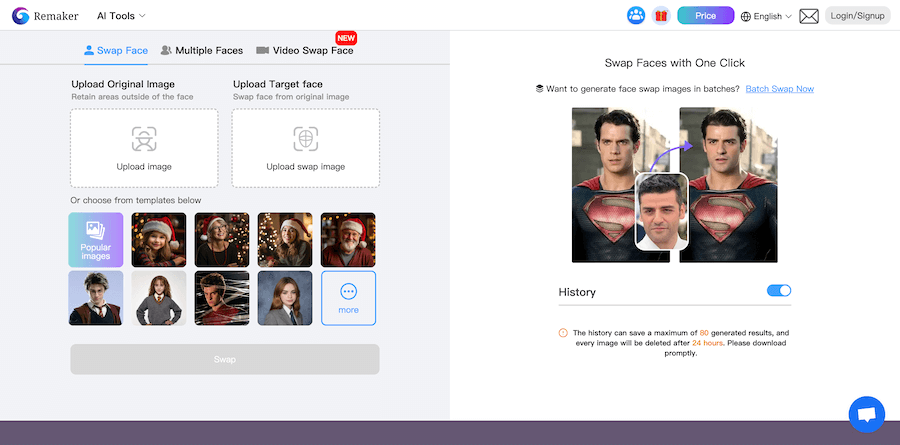
Task: Click the 'History' section label
Action: click(x=577, y=292)
